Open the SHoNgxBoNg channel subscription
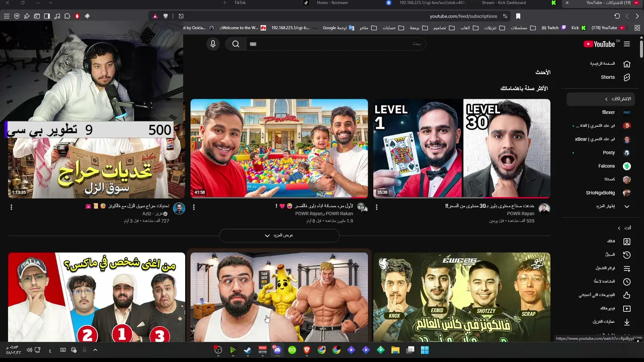The image size is (644, 362). [x=601, y=193]
